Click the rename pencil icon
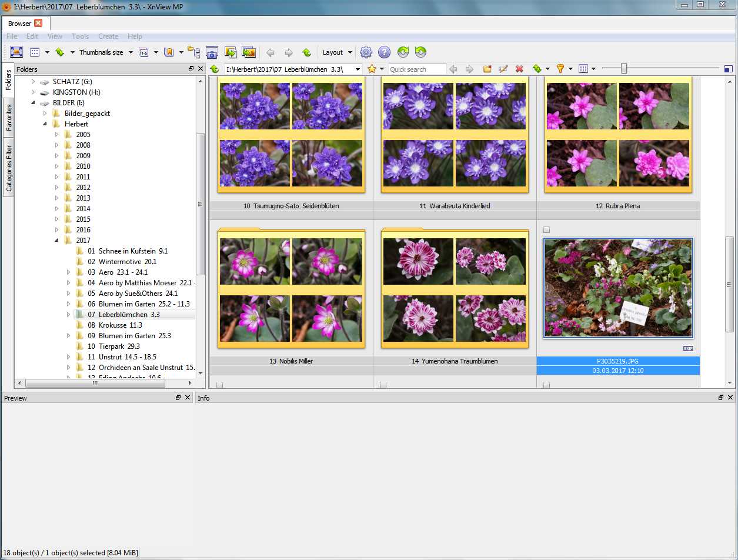The height and width of the screenshot is (560, 738). click(x=503, y=69)
